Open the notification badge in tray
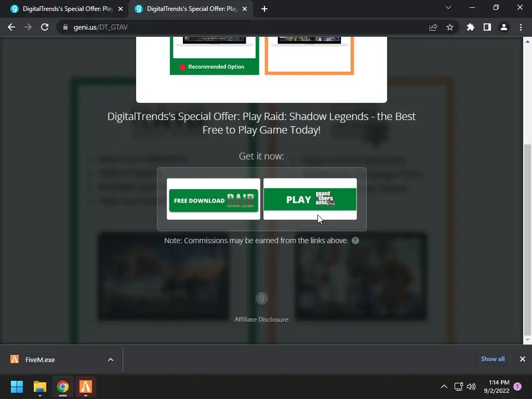The height and width of the screenshot is (399, 532). click(x=517, y=387)
